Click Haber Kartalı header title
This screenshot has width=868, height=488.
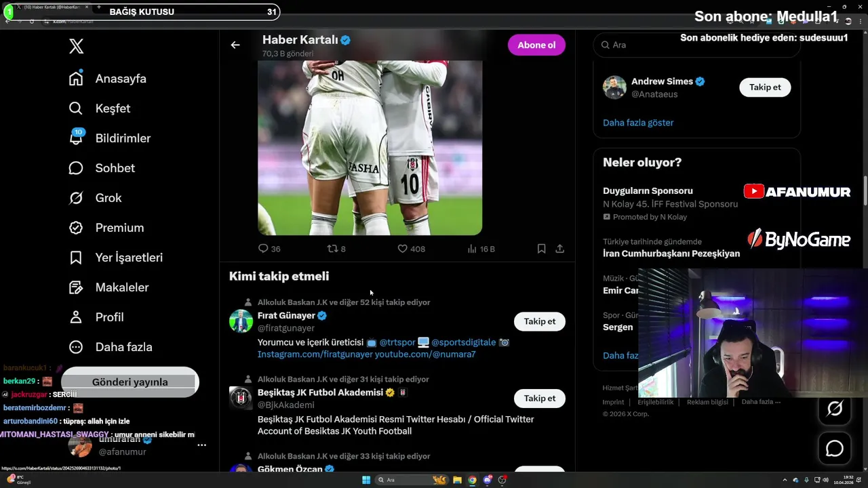click(x=300, y=40)
